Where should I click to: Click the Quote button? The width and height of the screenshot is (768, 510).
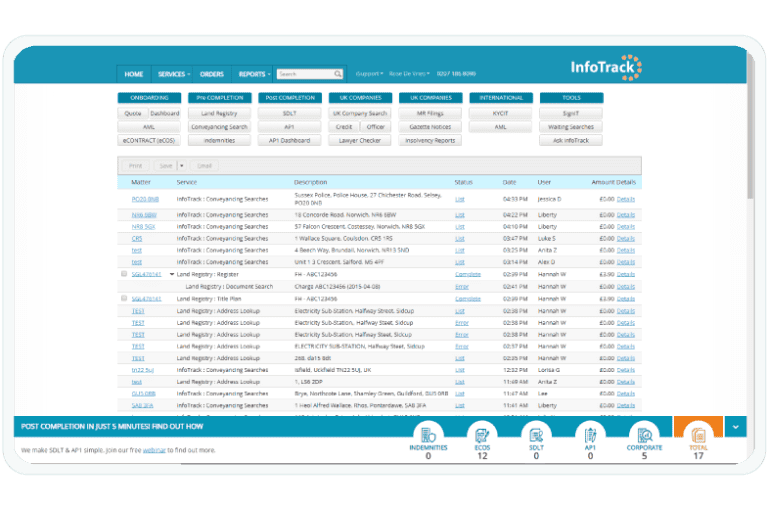point(133,113)
